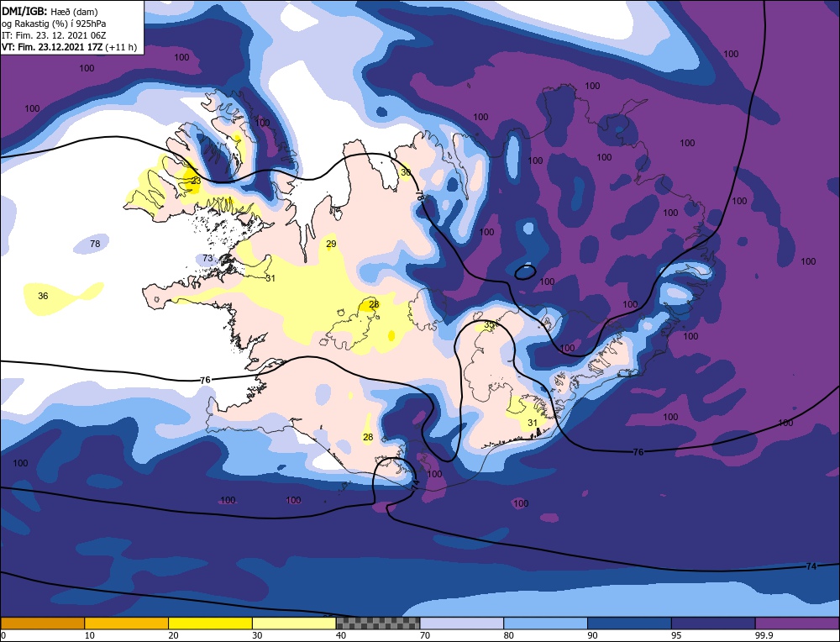The image size is (840, 642).
Task: Click the legend tick label '20'
Action: coord(173,635)
